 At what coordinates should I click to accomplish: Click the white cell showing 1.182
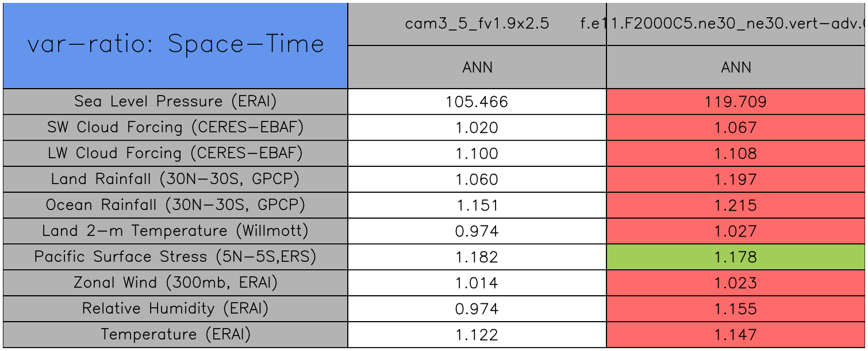click(477, 257)
